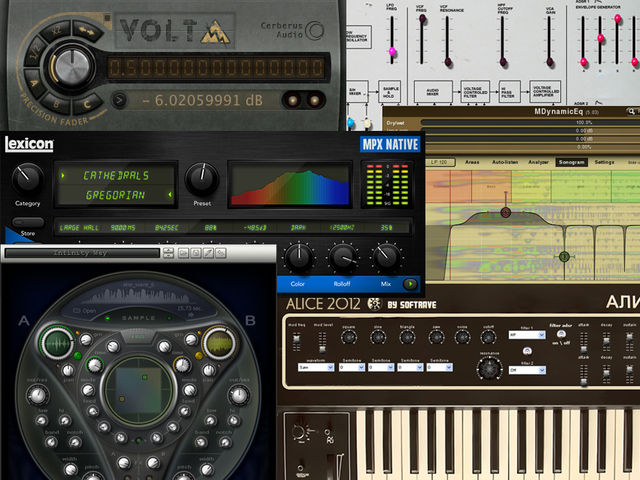Viewport: 640px width, 480px height.
Task: Click the arrow button beside dB readout
Action: click(x=119, y=100)
